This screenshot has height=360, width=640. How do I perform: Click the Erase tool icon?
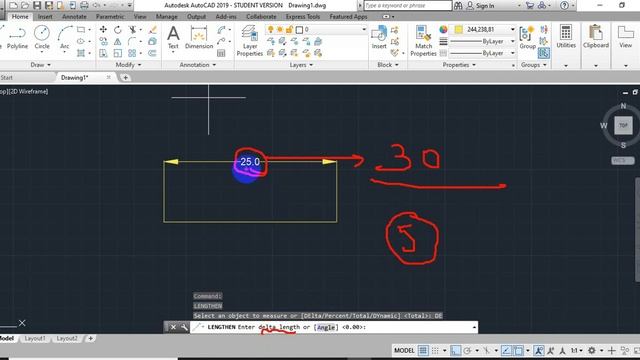click(153, 30)
